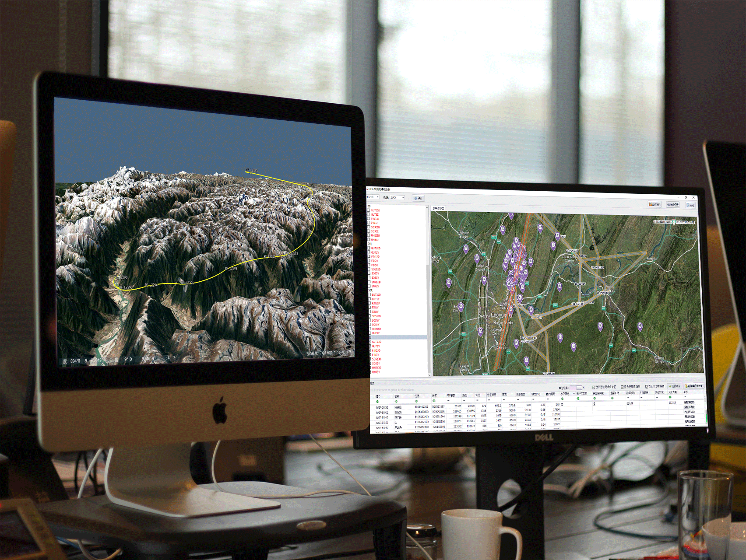Toggle the UNR03D checkbox in the procedure list
The height and width of the screenshot is (560, 746).
coord(369,235)
